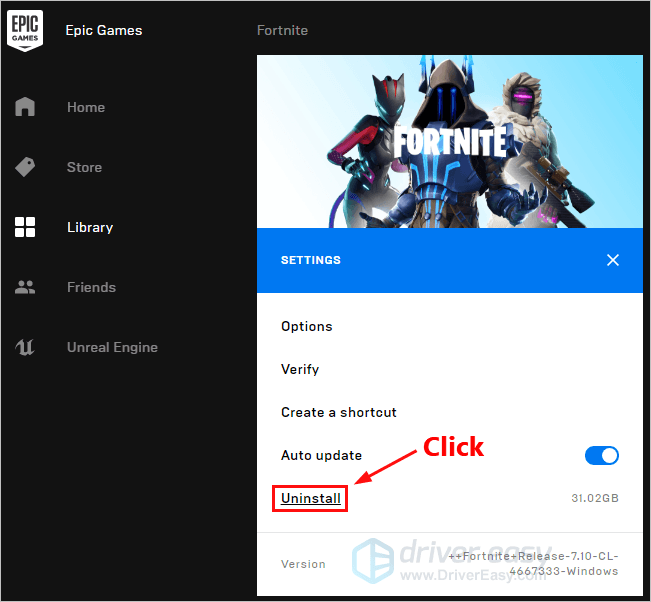Click the Epic Games shield logo
The image size is (651, 602).
(25, 31)
